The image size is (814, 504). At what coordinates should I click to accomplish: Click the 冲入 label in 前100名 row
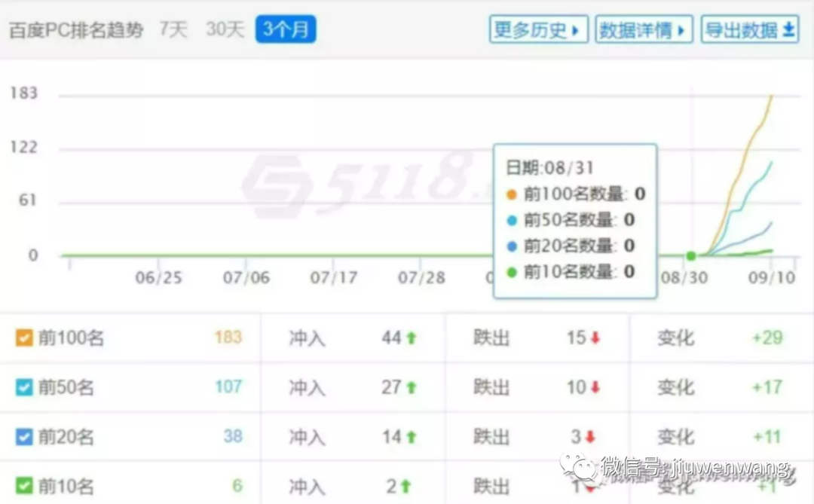pos(307,338)
